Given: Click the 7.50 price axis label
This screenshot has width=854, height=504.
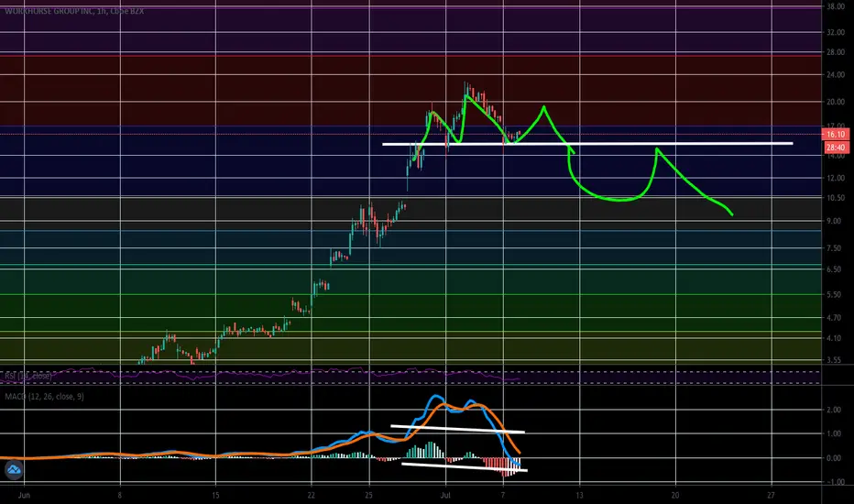Looking at the screenshot, I should click(x=834, y=248).
